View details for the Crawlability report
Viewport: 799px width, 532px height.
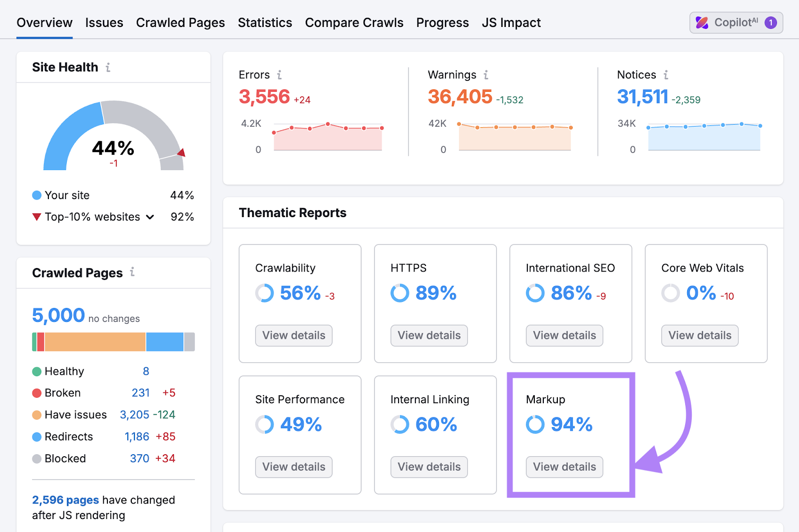pos(294,335)
